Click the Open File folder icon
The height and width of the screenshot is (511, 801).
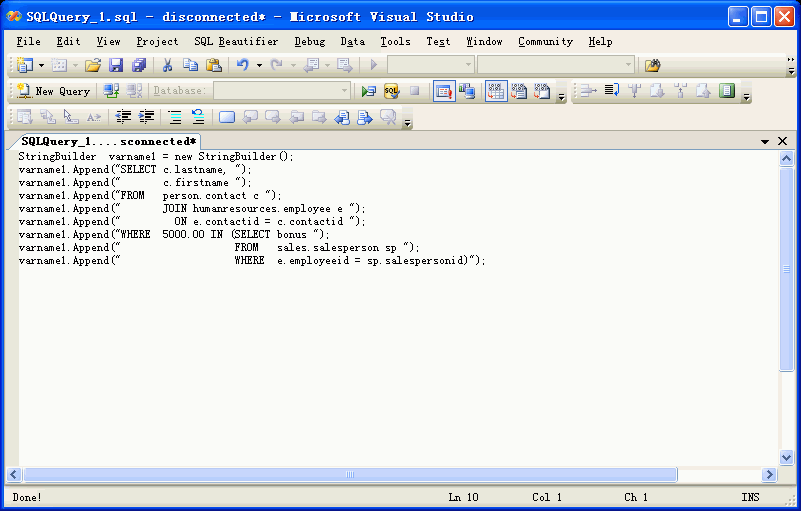pyautogui.click(x=93, y=65)
